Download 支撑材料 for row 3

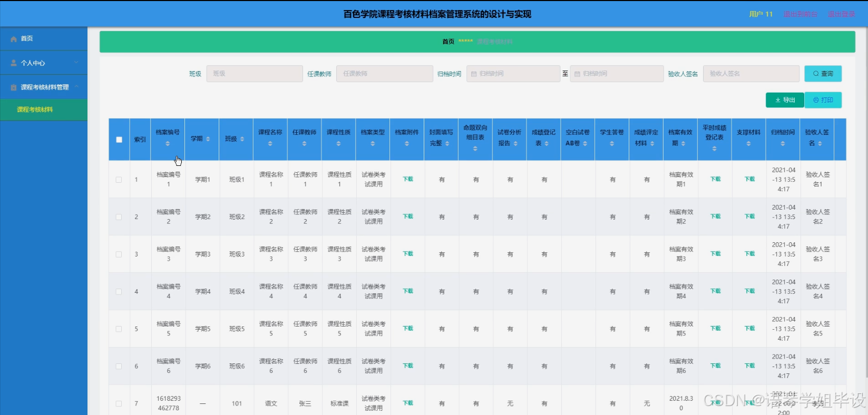coord(749,254)
